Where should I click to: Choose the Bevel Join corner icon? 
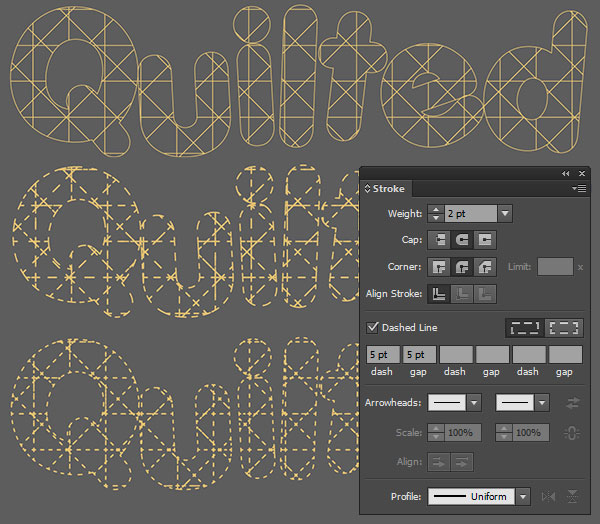click(x=485, y=267)
